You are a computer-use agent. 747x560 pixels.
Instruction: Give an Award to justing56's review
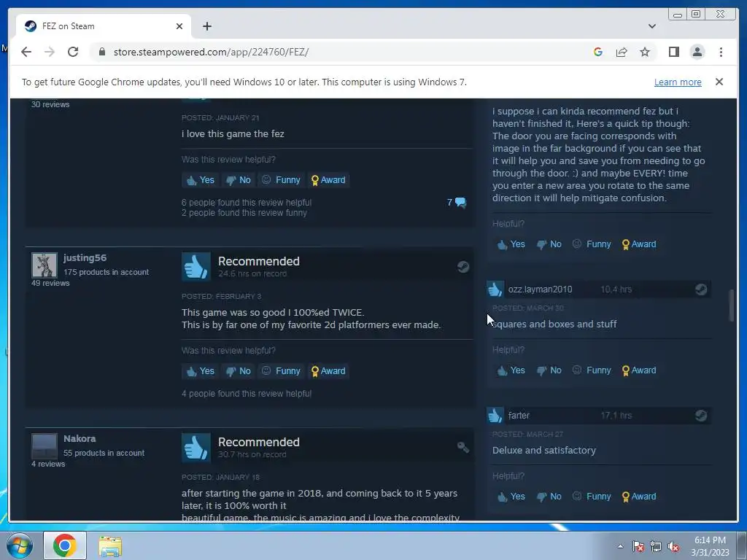pyautogui.click(x=328, y=371)
